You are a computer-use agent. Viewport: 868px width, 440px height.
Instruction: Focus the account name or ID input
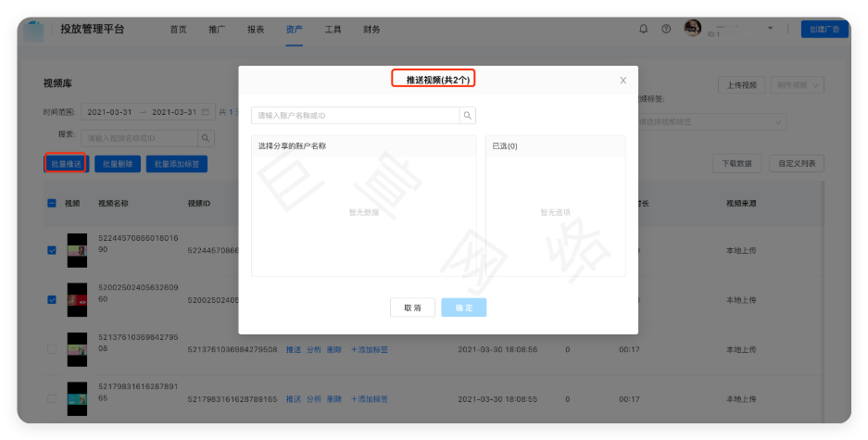(x=356, y=116)
